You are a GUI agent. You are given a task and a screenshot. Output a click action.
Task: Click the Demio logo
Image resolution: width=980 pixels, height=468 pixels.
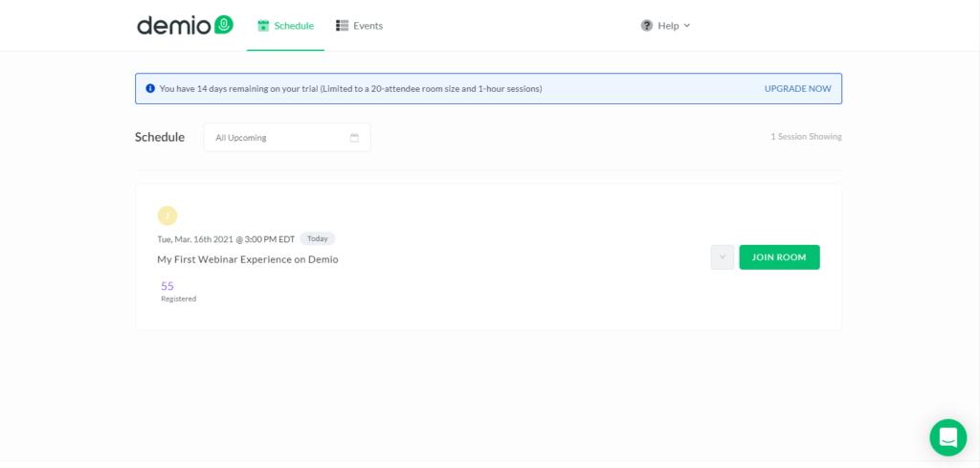coord(185,25)
